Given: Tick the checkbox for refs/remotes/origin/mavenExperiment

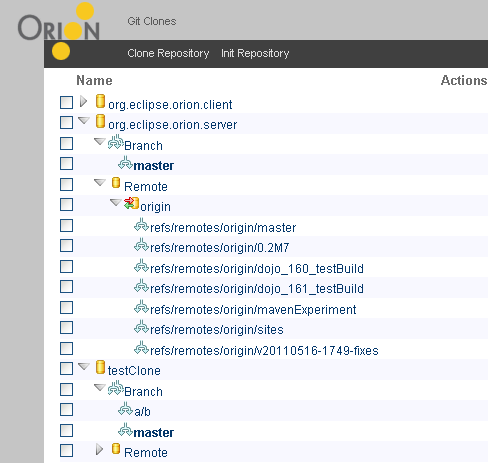Looking at the screenshot, I should (66, 308).
